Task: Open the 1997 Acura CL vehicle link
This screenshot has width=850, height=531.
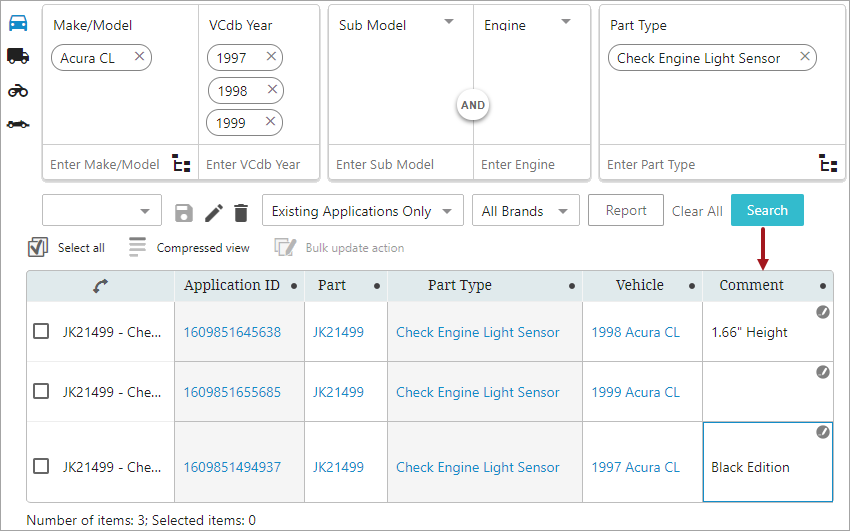Action: [635, 467]
